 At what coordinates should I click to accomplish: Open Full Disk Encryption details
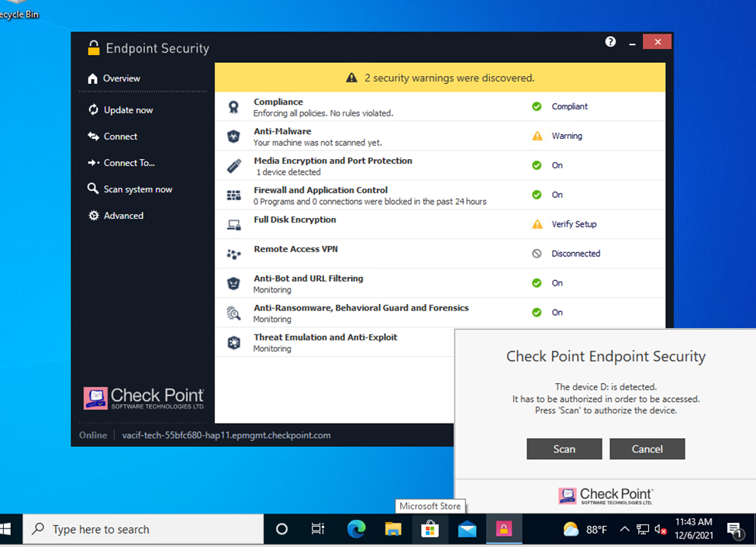pos(295,220)
